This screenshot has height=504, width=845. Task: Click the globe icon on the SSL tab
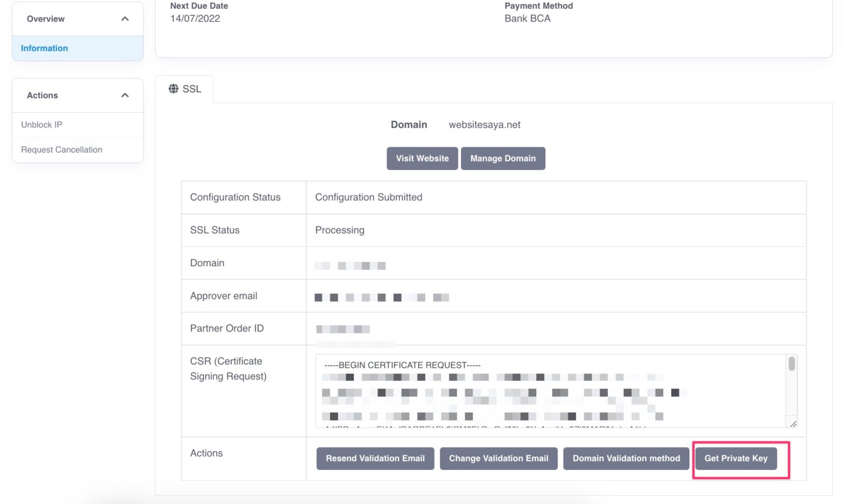pyautogui.click(x=173, y=88)
